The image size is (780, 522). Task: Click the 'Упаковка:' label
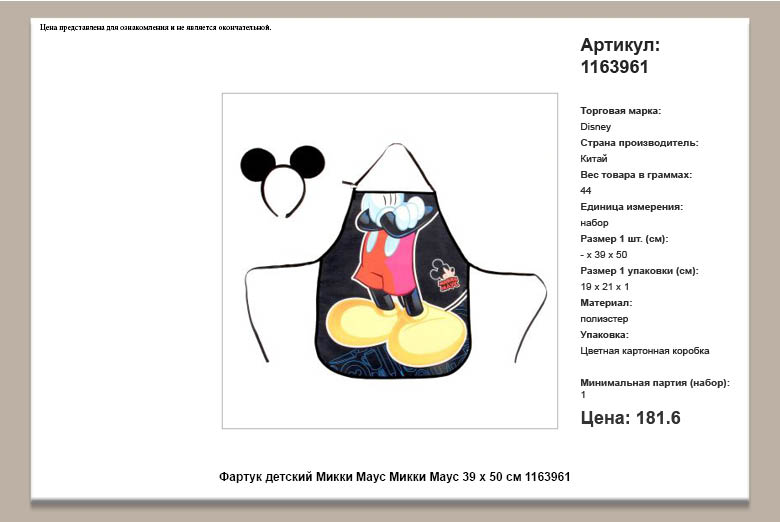[604, 334]
